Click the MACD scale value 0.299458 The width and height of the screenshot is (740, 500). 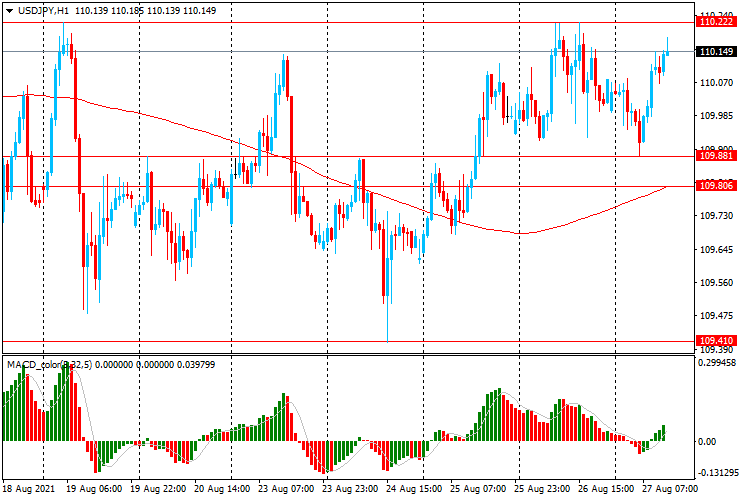click(x=716, y=363)
